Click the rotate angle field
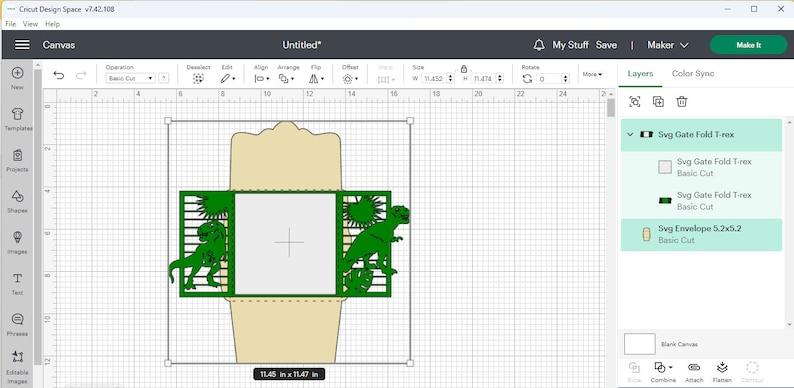This screenshot has width=794, height=388. (548, 79)
